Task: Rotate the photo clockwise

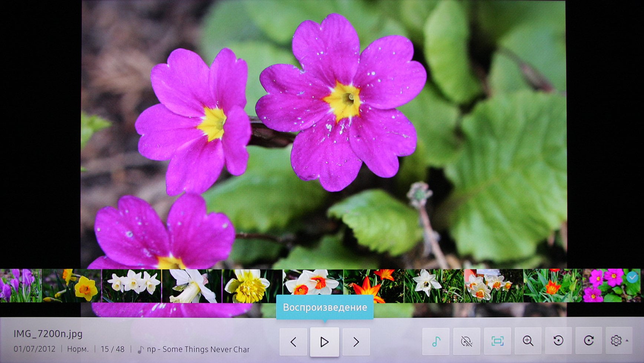Action: click(x=589, y=341)
